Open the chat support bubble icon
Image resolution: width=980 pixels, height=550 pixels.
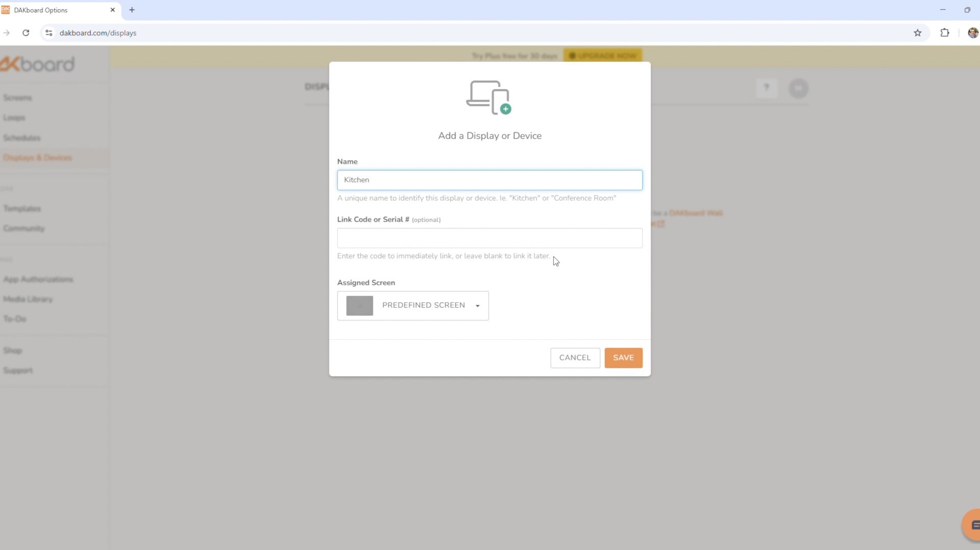point(973,524)
